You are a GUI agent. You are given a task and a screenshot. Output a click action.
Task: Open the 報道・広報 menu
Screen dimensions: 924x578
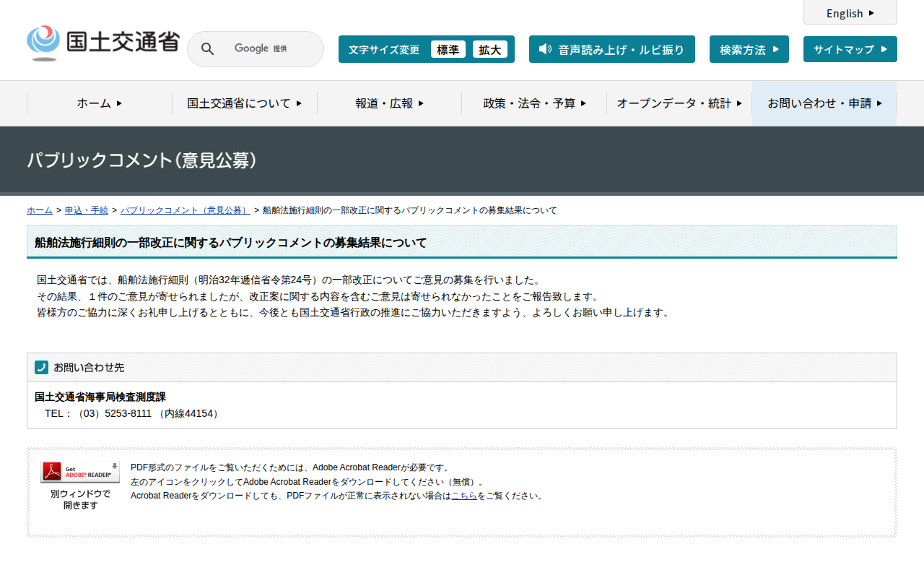click(390, 103)
